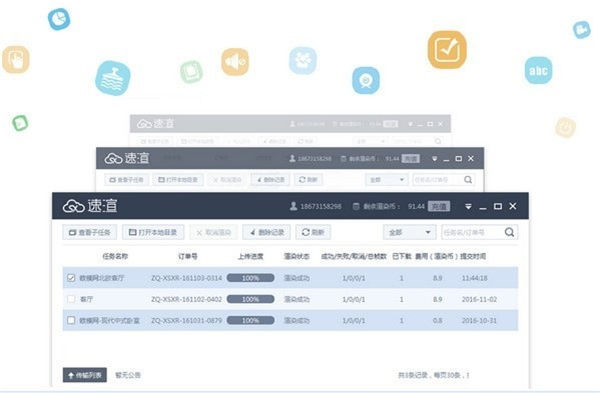Click 打开本地目录 in the front window toolbar
The height and width of the screenshot is (393, 600).
pos(153,232)
